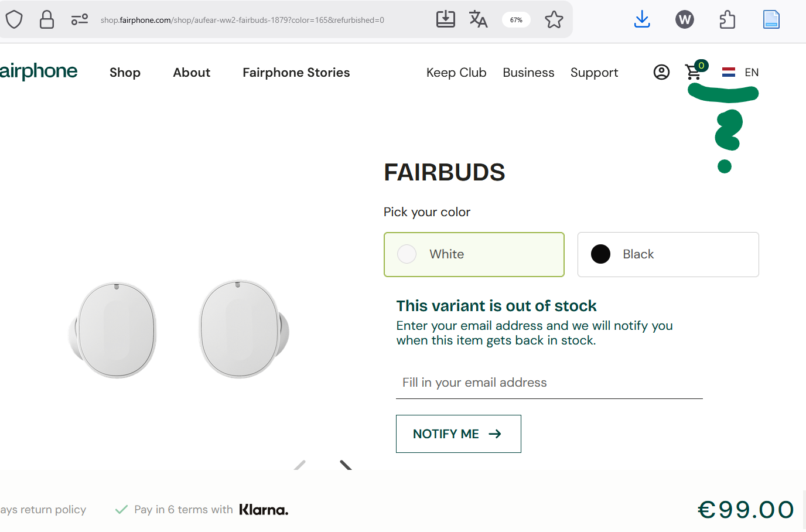The width and height of the screenshot is (806, 532).
Task: Click the padlock site security icon
Action: [47, 19]
